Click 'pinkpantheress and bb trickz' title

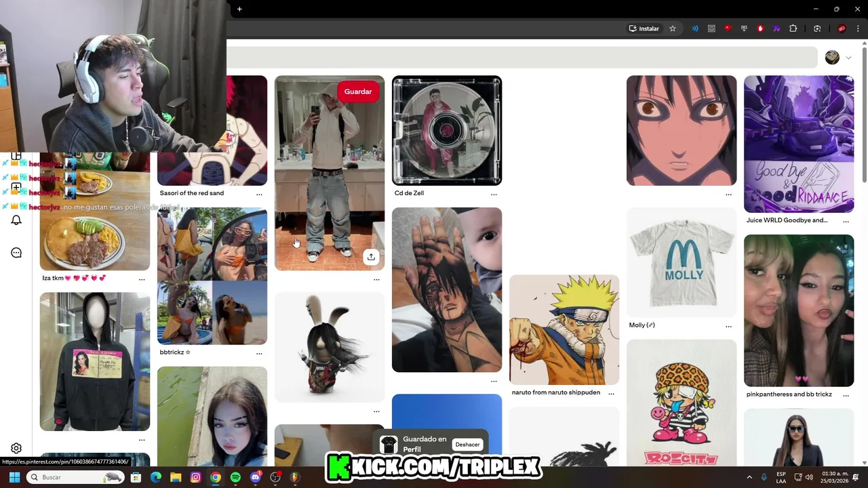pos(789,394)
